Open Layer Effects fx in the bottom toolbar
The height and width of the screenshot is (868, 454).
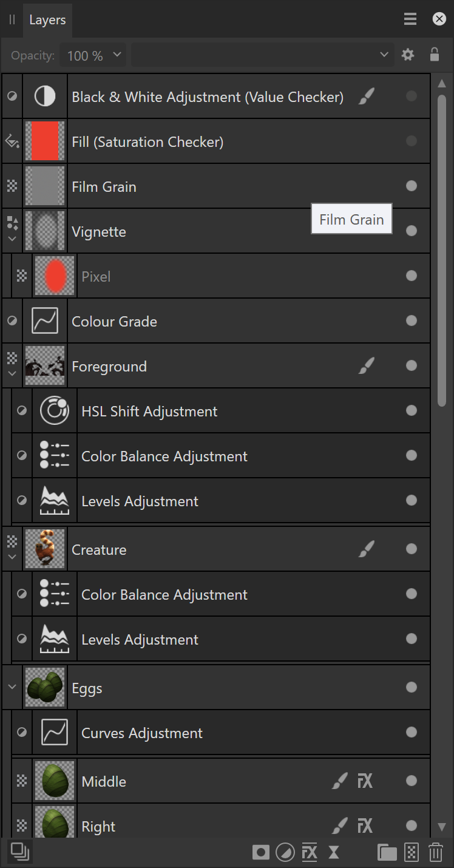tap(310, 852)
